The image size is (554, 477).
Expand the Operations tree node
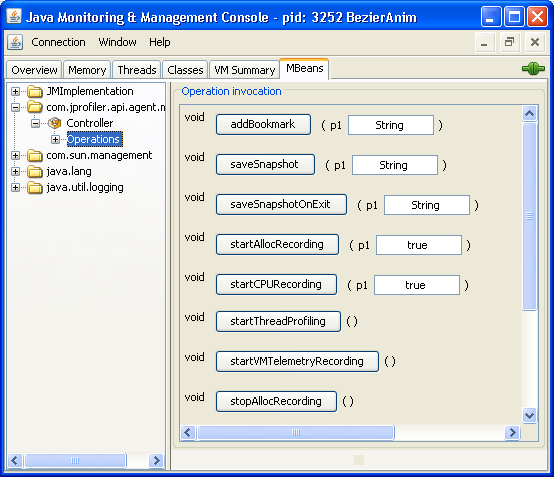55,139
